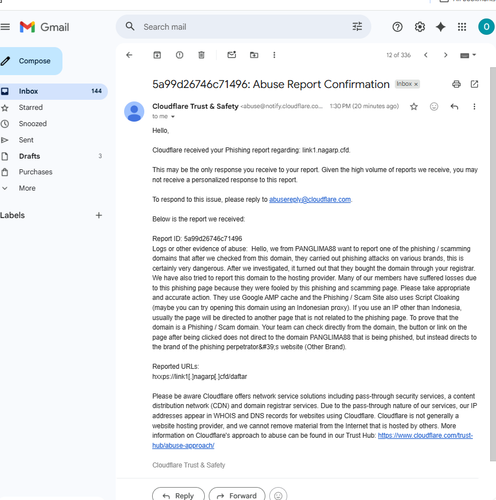Viewport: 496px width, 500px height.
Task: Open input tools dropdown
Action: (x=468, y=55)
